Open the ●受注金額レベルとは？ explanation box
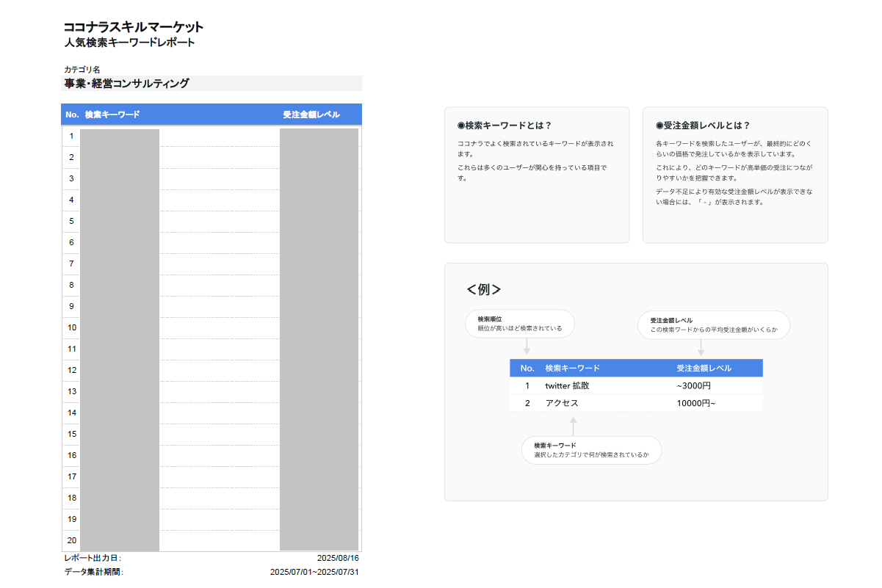The width and height of the screenshot is (882, 588). point(735,174)
